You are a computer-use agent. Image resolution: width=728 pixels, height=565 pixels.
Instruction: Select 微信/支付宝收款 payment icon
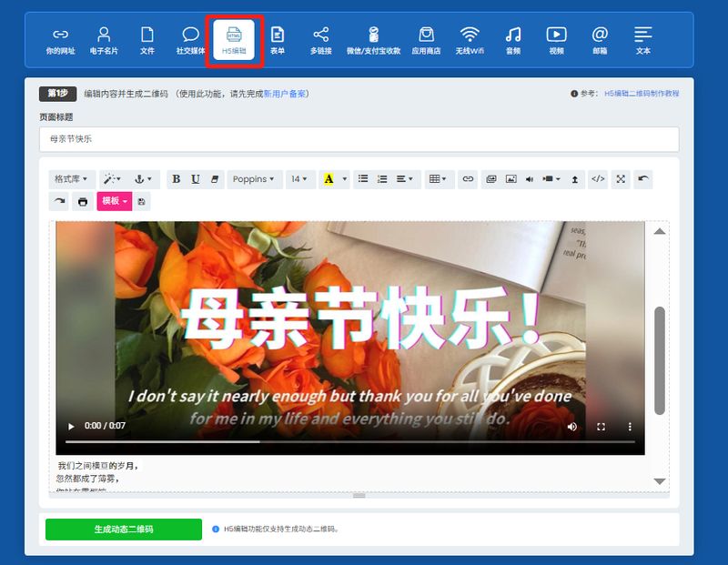tap(373, 41)
